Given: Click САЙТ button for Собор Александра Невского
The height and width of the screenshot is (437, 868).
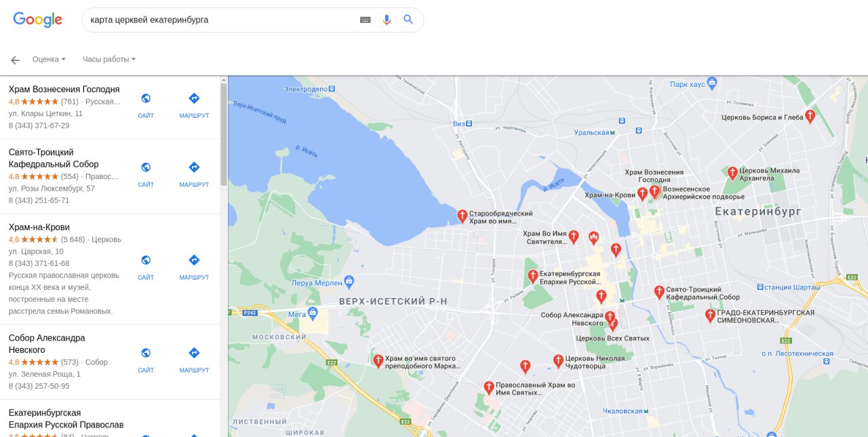Looking at the screenshot, I should 146,359.
